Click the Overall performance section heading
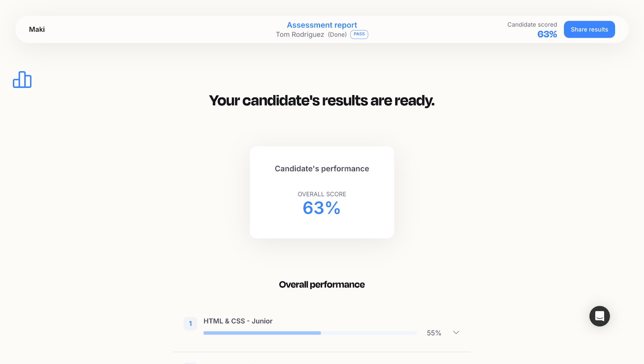Screen dimensions: 644x364 click(x=322, y=285)
